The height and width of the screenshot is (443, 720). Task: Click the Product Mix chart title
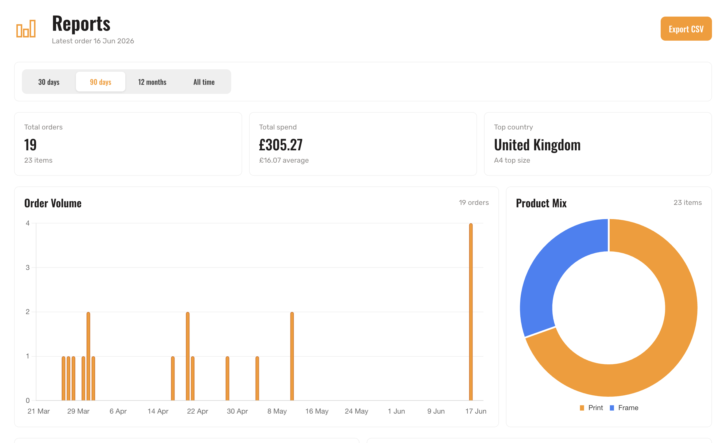pyautogui.click(x=541, y=203)
